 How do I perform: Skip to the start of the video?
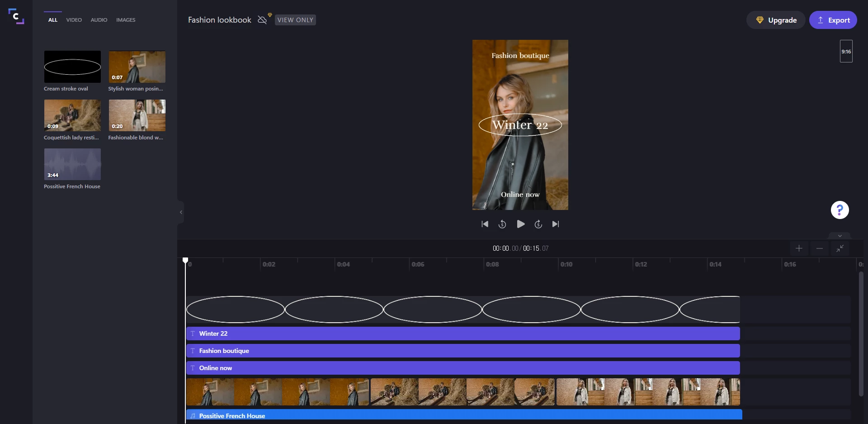pyautogui.click(x=484, y=224)
